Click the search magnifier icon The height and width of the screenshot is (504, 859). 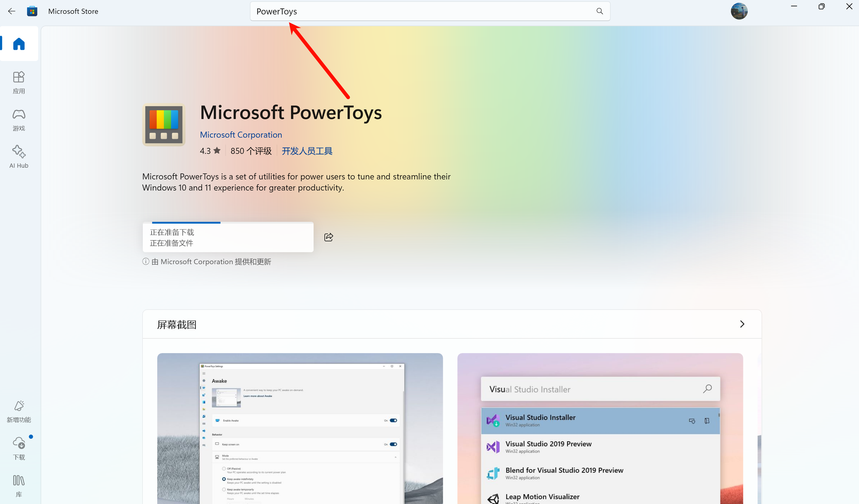point(599,11)
